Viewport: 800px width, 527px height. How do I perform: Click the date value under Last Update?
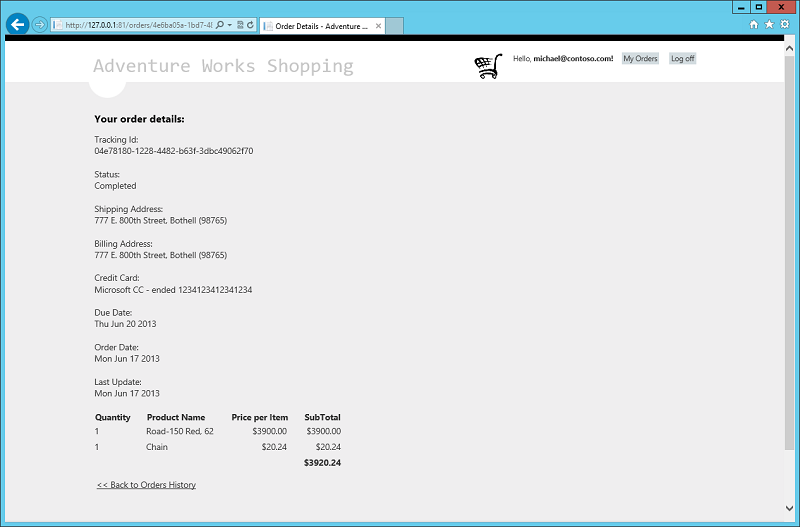[127, 393]
